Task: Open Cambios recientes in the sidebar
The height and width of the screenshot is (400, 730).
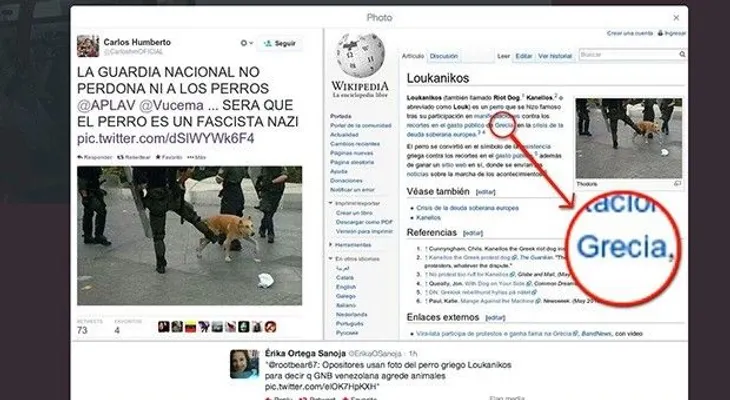Action: click(355, 144)
